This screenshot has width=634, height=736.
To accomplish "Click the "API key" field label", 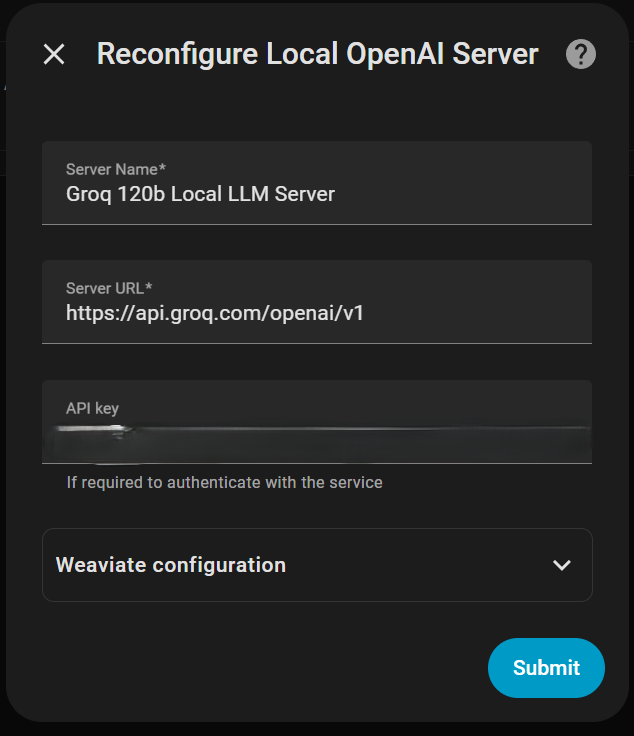I will pos(92,408).
